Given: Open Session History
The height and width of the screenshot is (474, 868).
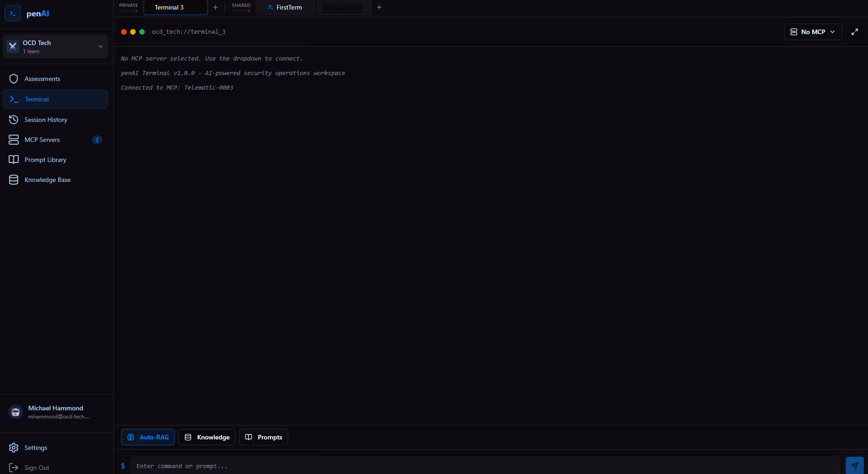Looking at the screenshot, I should tap(55, 120).
